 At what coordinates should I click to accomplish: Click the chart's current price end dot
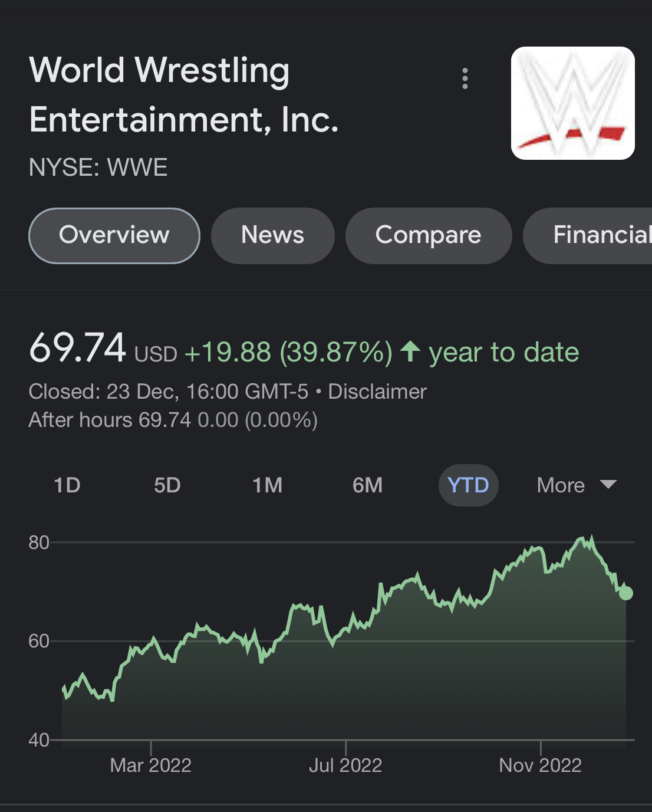tap(626, 593)
